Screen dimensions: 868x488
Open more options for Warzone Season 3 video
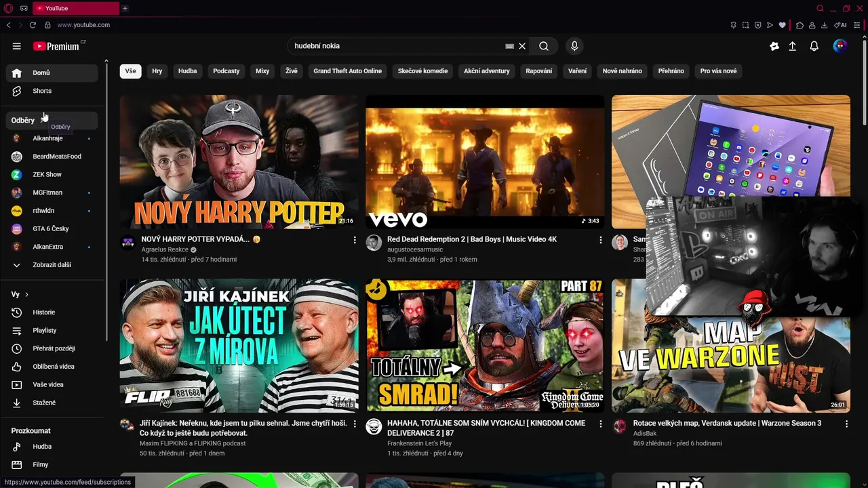(846, 424)
